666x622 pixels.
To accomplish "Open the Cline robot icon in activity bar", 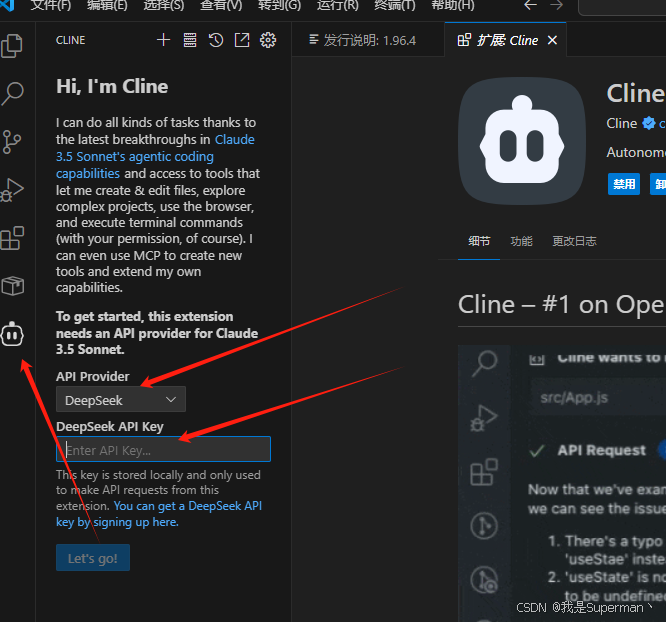I will tap(12, 334).
